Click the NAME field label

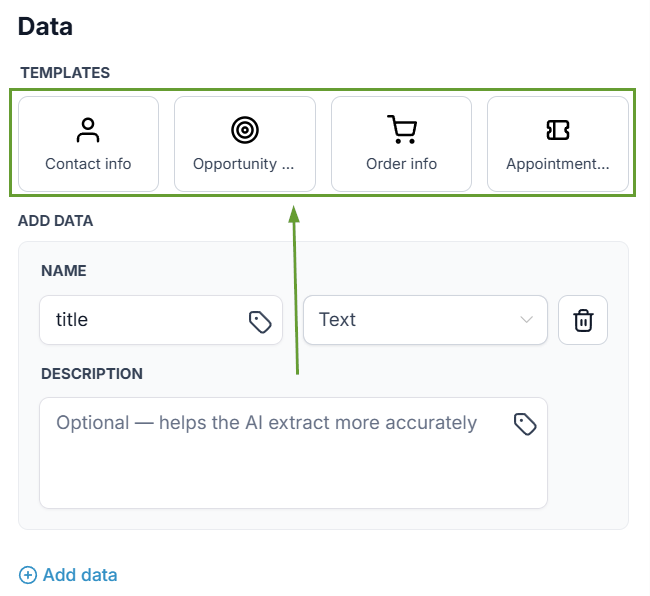[64, 271]
